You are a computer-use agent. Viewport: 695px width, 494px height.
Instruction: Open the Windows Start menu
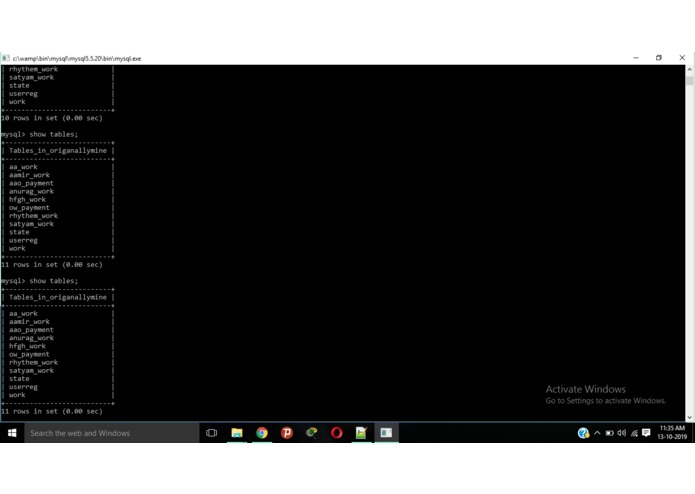[12, 433]
